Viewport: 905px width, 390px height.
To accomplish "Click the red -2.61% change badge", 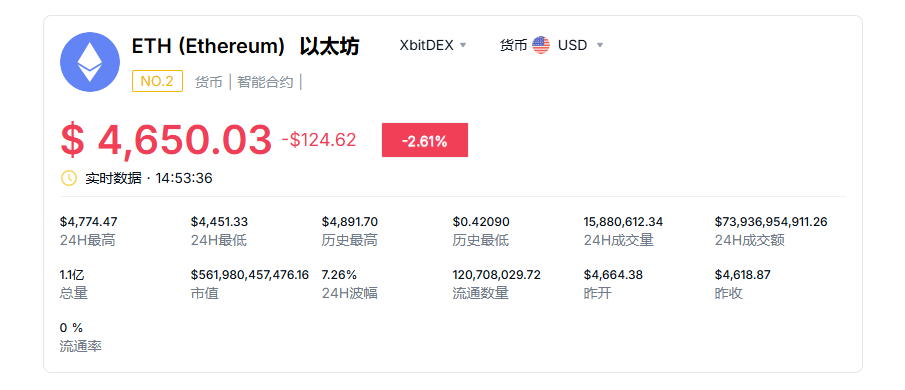I will 425,140.
